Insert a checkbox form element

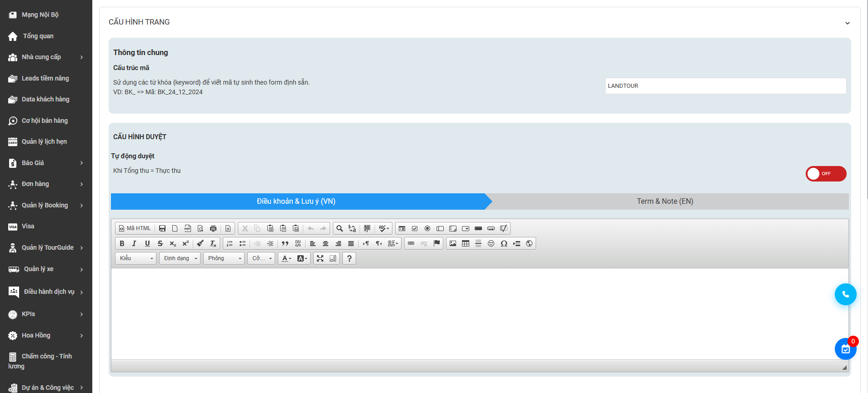click(x=415, y=228)
